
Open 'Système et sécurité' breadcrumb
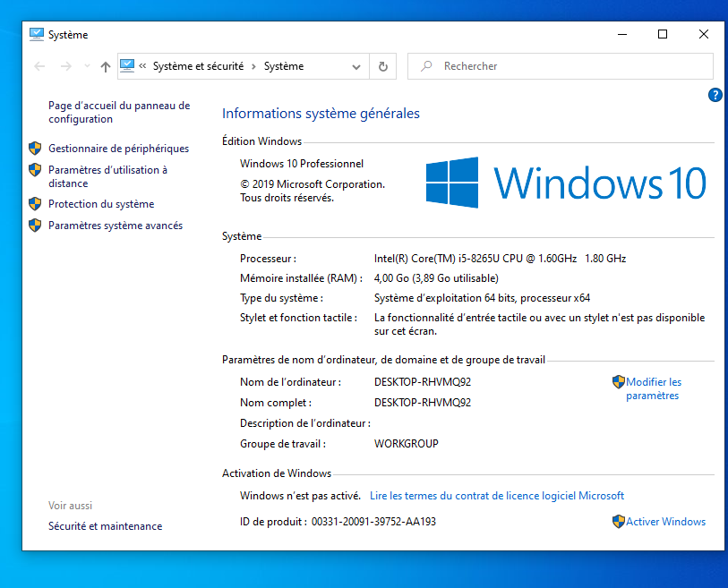pos(198,66)
